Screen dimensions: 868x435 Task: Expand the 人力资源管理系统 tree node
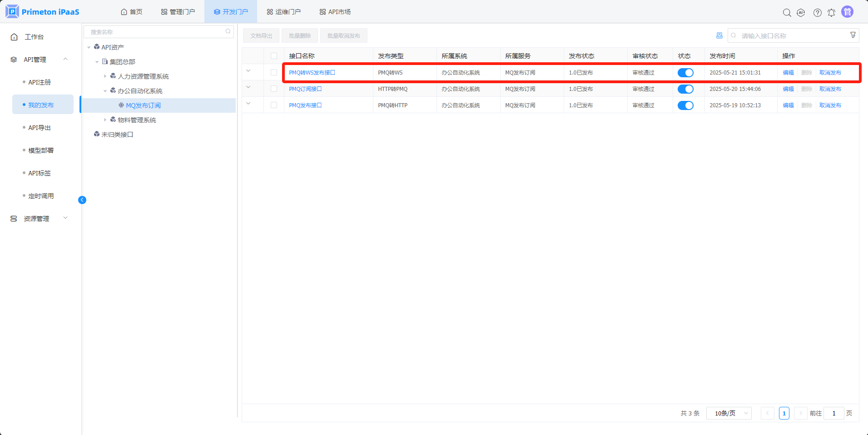tap(105, 76)
